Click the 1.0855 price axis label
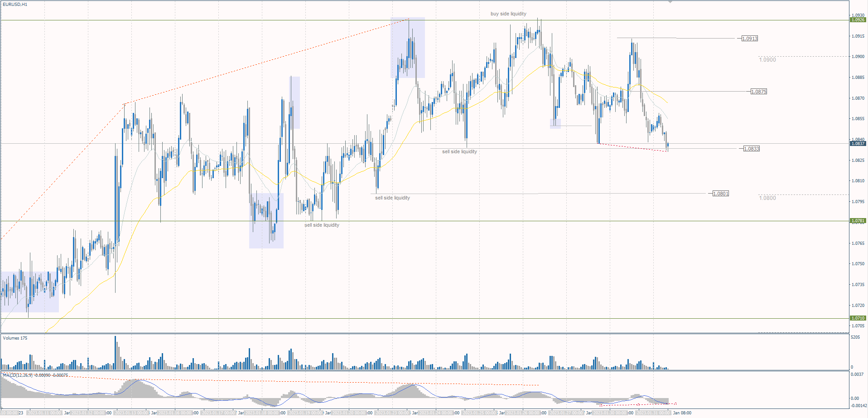This screenshot has height=418, width=868. click(x=858, y=119)
